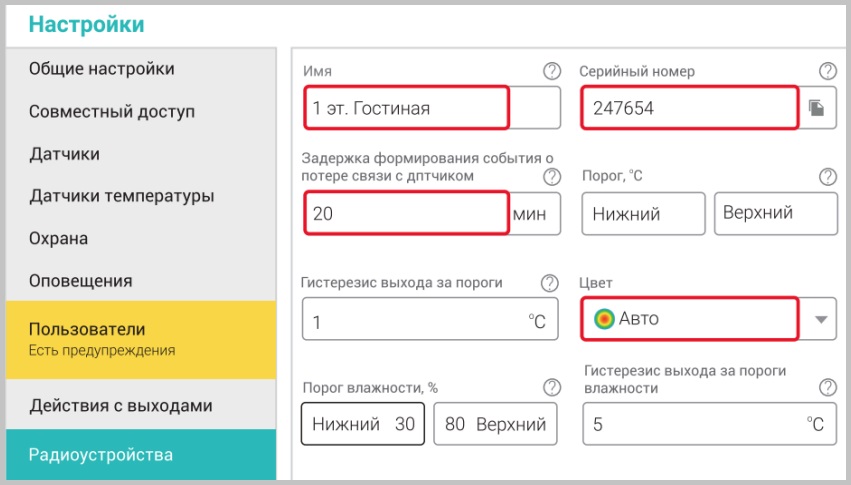851x485 pixels.
Task: Show help for Гистерезис выхода за пороги
Action: pyautogui.click(x=549, y=283)
